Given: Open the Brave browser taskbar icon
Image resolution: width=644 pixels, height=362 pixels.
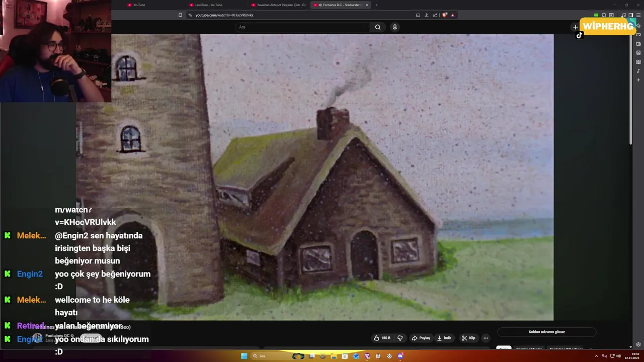Looking at the screenshot, I should [x=367, y=356].
